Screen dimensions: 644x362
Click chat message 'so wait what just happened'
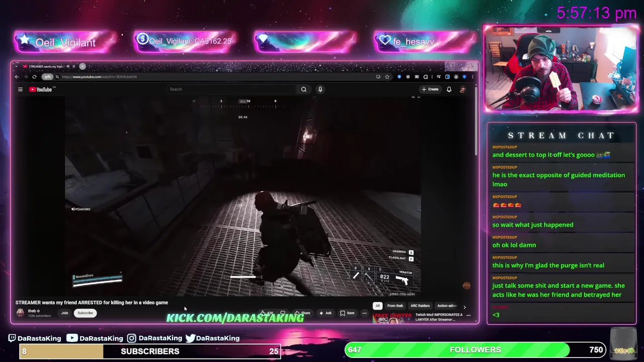click(x=533, y=225)
